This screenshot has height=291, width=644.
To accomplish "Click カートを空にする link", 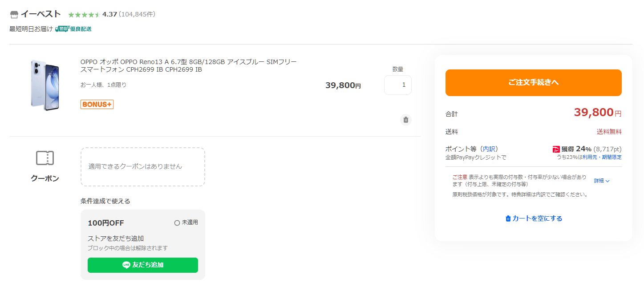I will 534,218.
